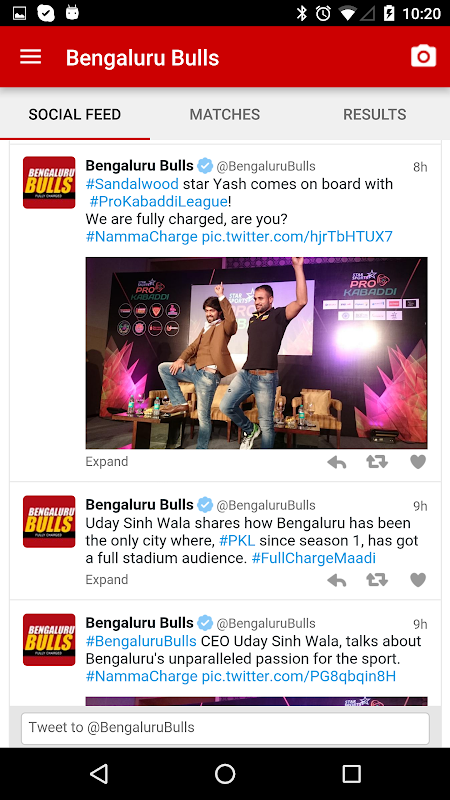This screenshot has height=800, width=450.
Task: Retweet the full stadium audience tweet
Action: click(377, 580)
